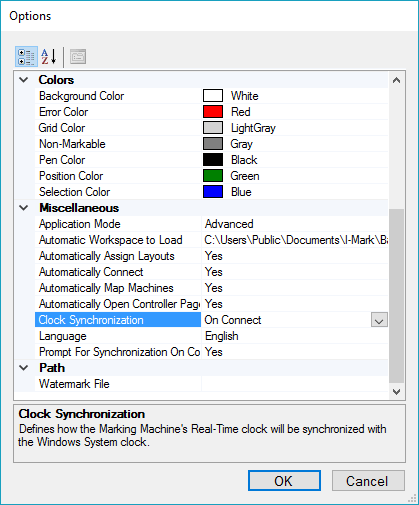Switch to Categorized view icon
419x505 pixels.
click(26, 56)
